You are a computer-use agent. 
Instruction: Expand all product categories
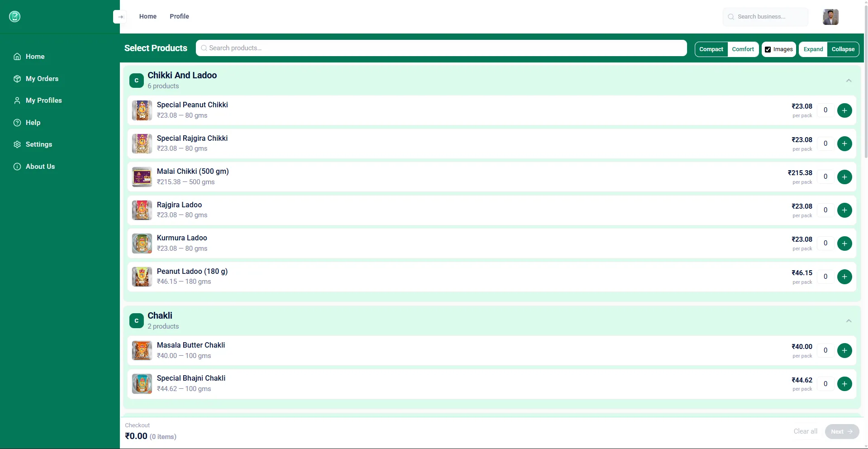813,49
